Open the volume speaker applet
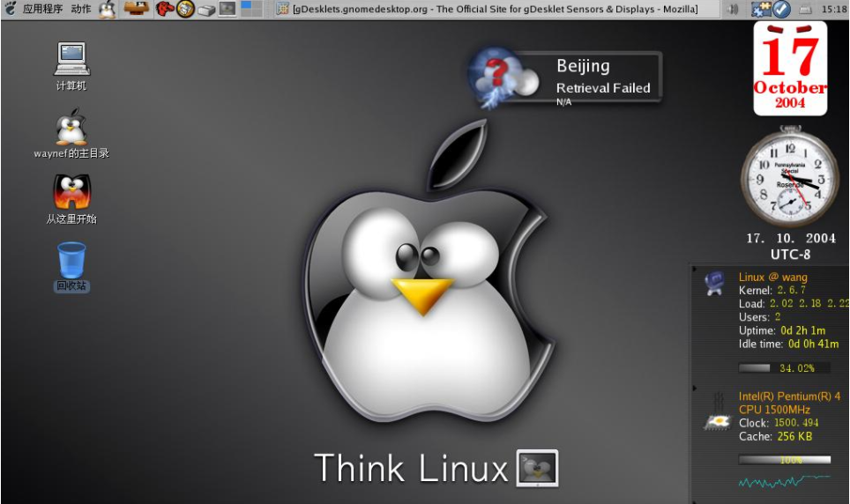Viewport: 850px width, 504px height. pyautogui.click(x=734, y=9)
